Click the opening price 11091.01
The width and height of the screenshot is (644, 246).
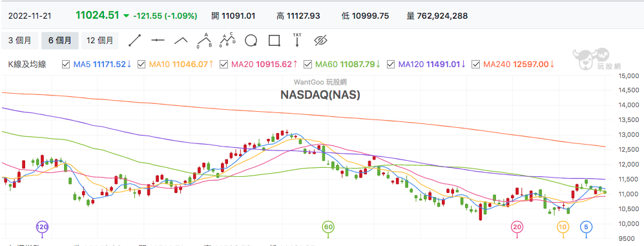coord(238,16)
